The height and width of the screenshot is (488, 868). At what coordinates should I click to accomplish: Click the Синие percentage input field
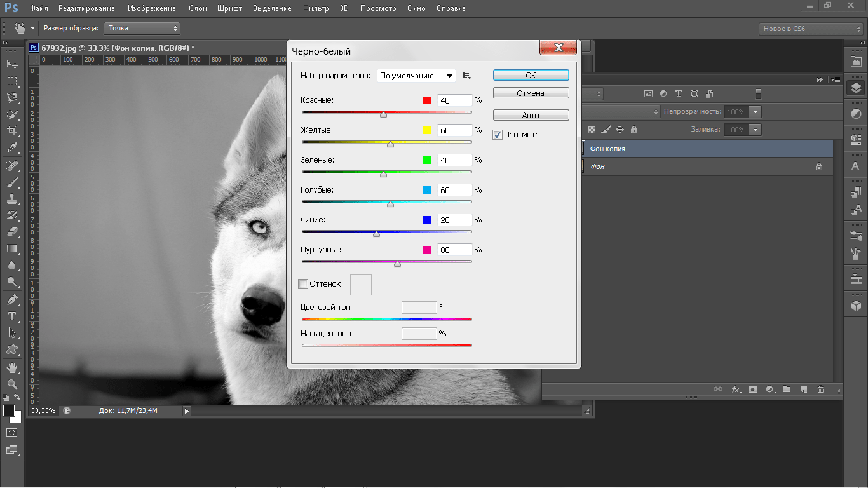[454, 220]
